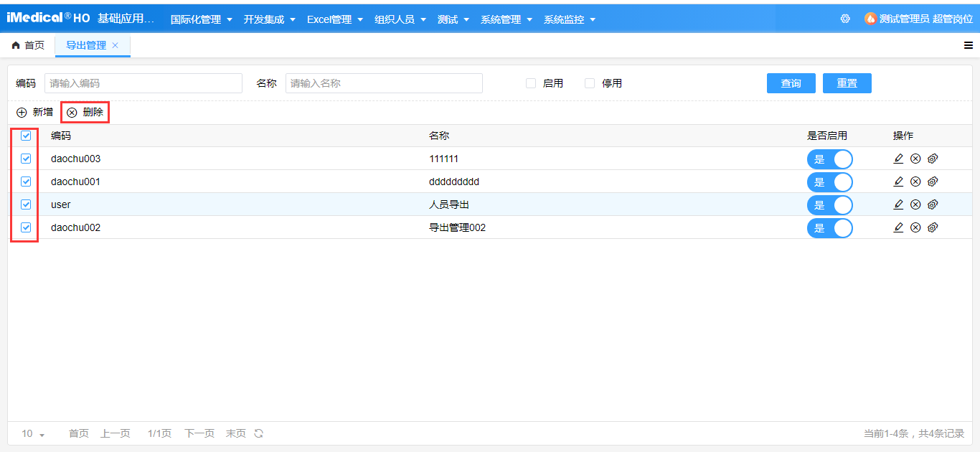Screen dimensions: 980x452
Task: Delete the user row using circle-x icon
Action: 915,204
